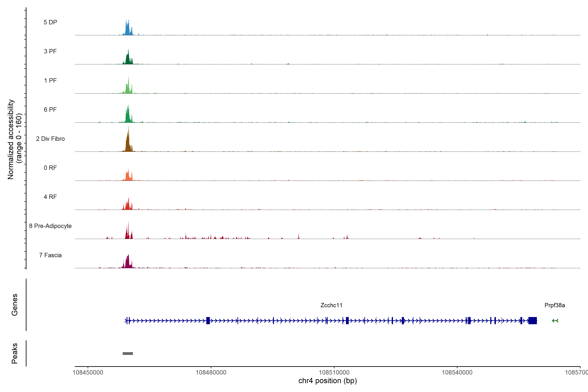Screen dimensions: 588x392
Task: Click the green Prpf38a gene arrow
Action: (x=555, y=321)
